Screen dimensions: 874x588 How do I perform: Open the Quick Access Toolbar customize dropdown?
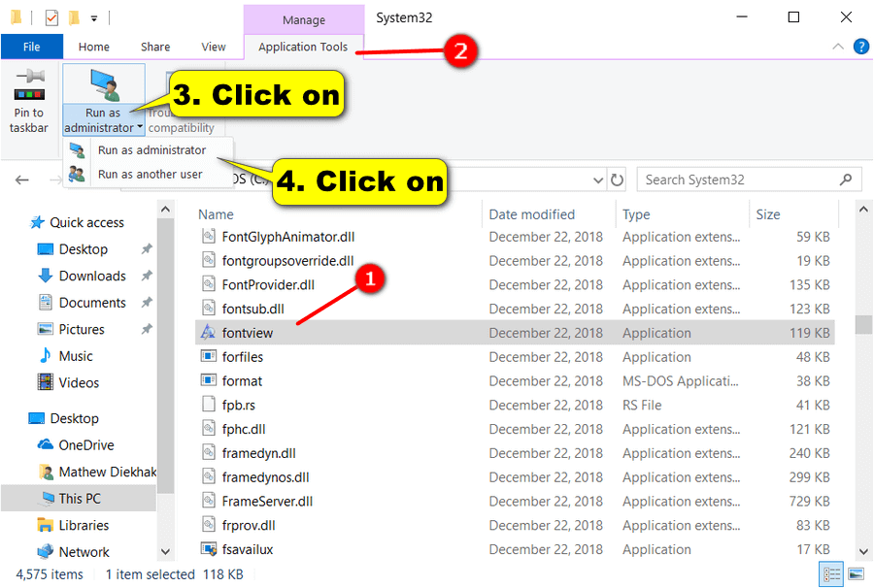pos(93,17)
